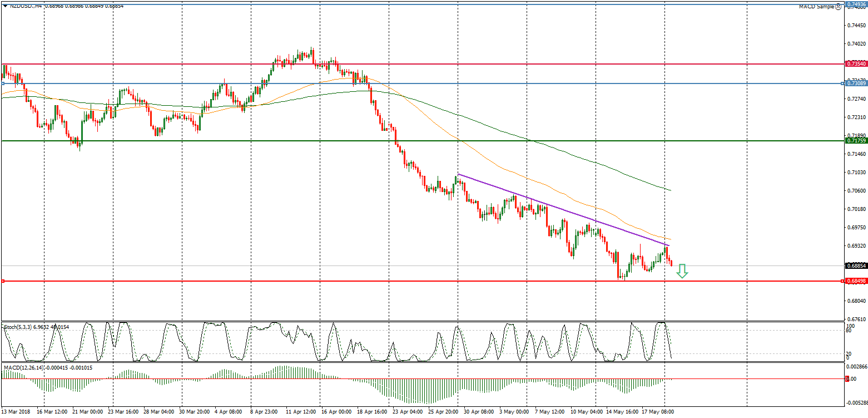
Task: Click the 0.72310 value on price scale
Action: 856,117
